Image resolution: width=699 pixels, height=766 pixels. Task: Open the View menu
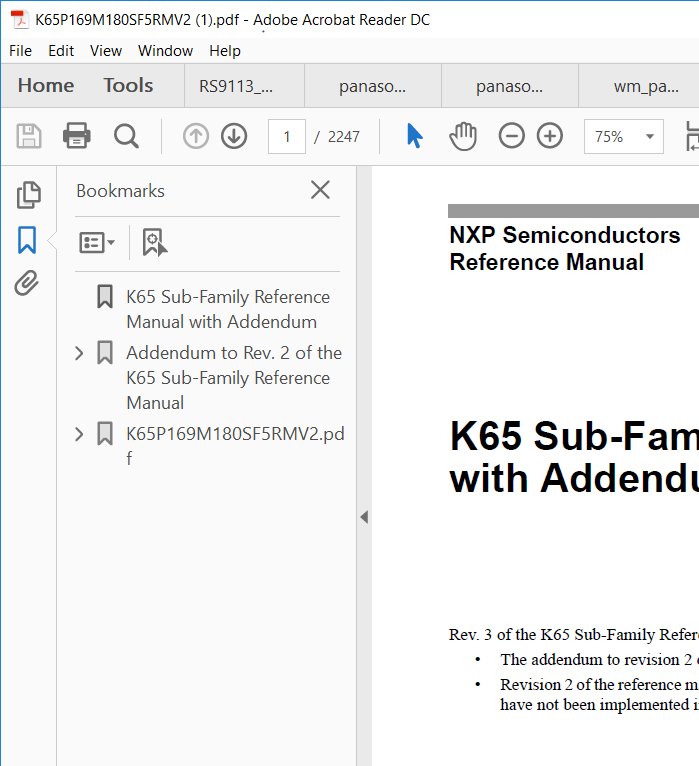[106, 51]
